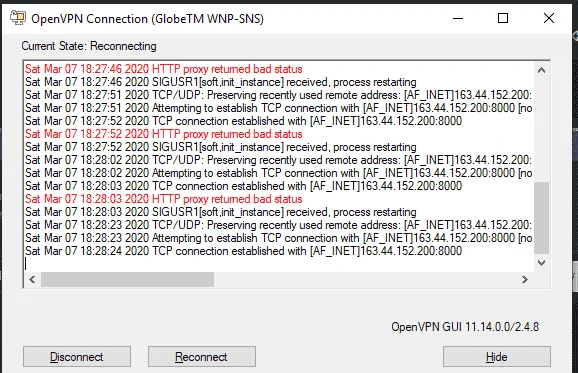Click log line 18:28:02 Attempting to establish TCP
578x373 pixels.
click(x=278, y=173)
